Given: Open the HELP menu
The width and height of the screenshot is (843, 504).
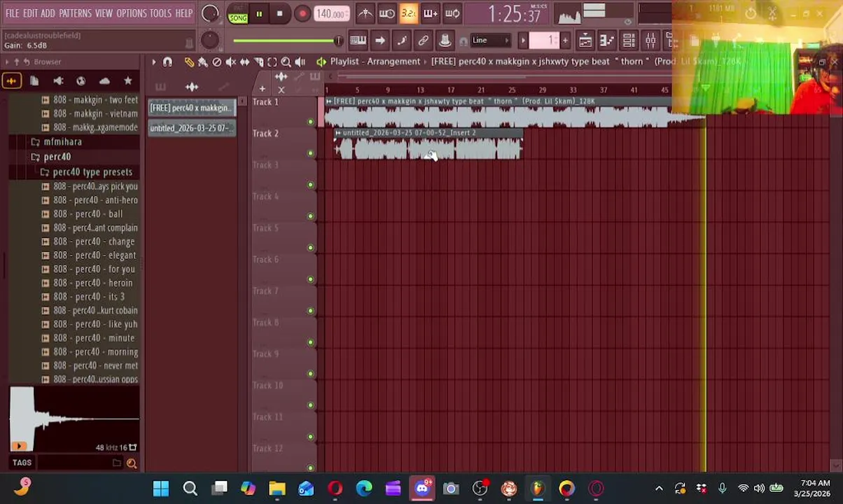Looking at the screenshot, I should tap(184, 13).
